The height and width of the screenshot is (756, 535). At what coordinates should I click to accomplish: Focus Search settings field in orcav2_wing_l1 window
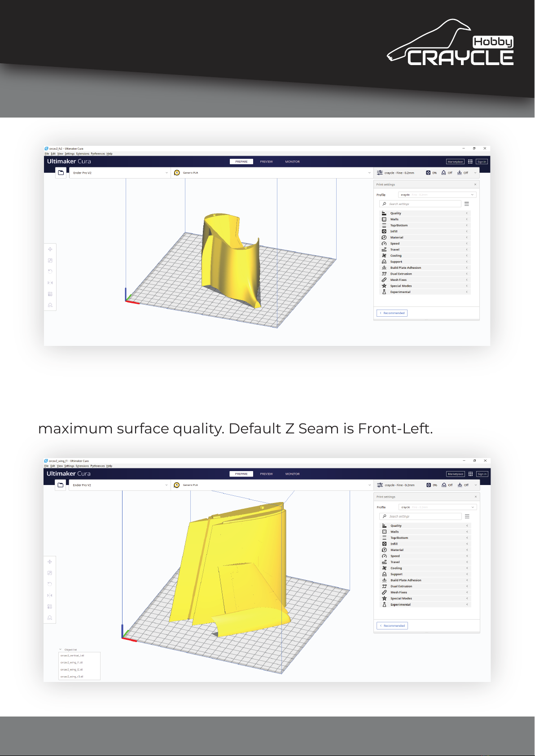coord(421,516)
